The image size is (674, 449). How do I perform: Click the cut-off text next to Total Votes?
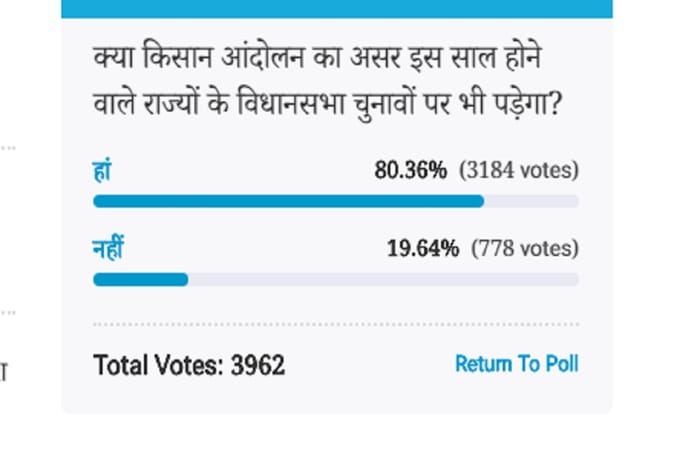click(x=4, y=372)
